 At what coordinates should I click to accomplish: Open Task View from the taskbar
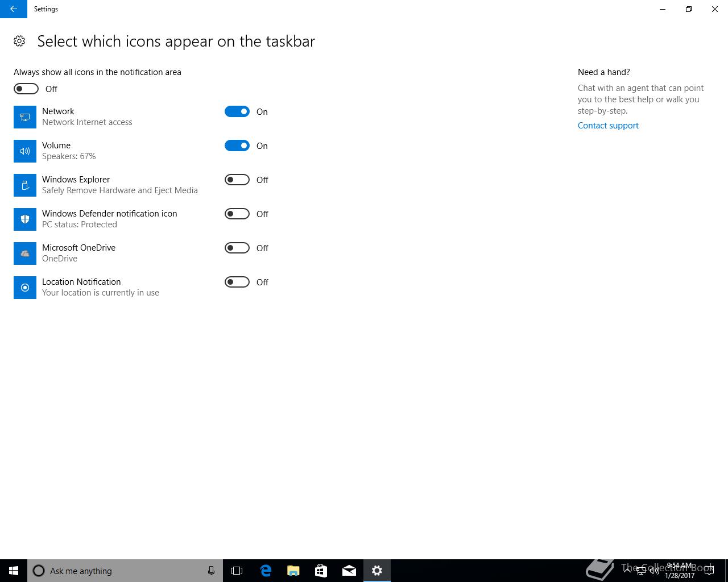237,571
